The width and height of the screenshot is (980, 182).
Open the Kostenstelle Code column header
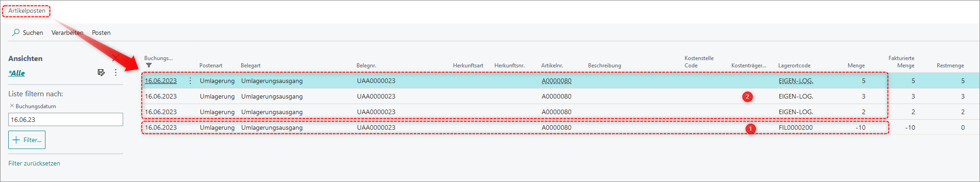click(699, 62)
